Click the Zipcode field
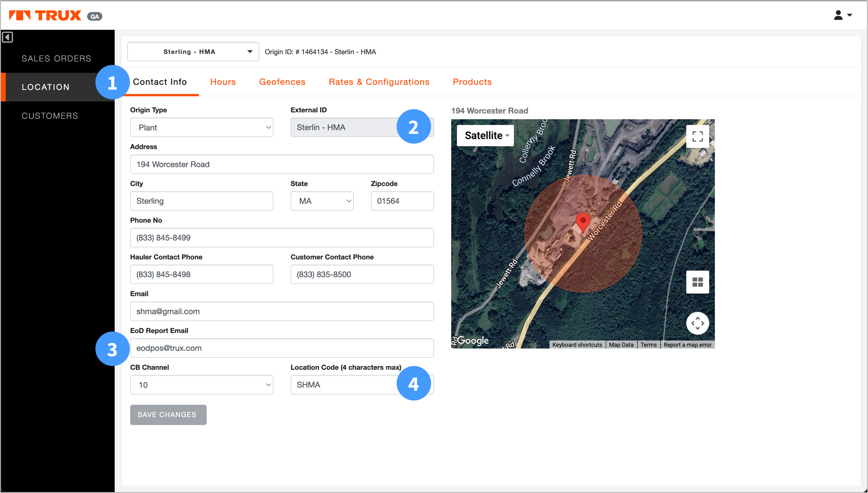 tap(402, 201)
